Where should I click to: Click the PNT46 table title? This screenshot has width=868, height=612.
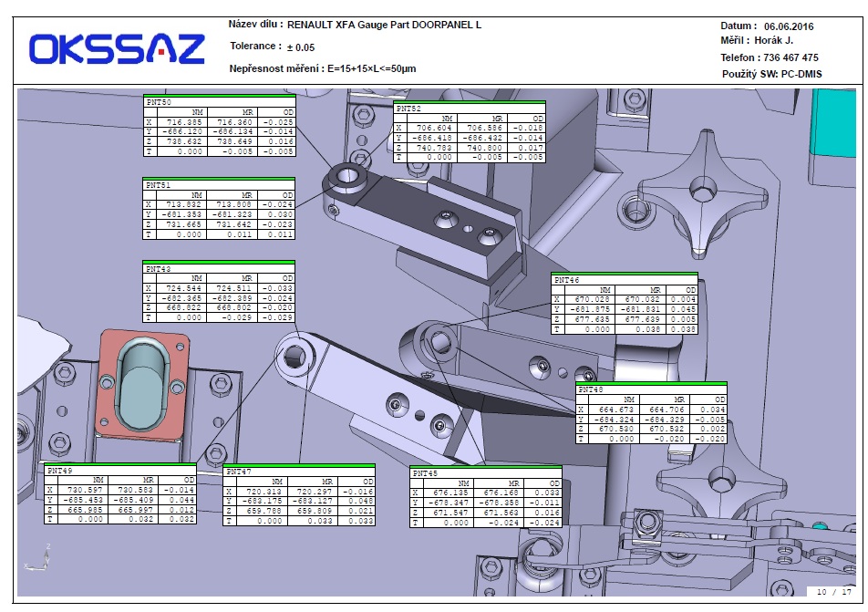pyautogui.click(x=566, y=280)
